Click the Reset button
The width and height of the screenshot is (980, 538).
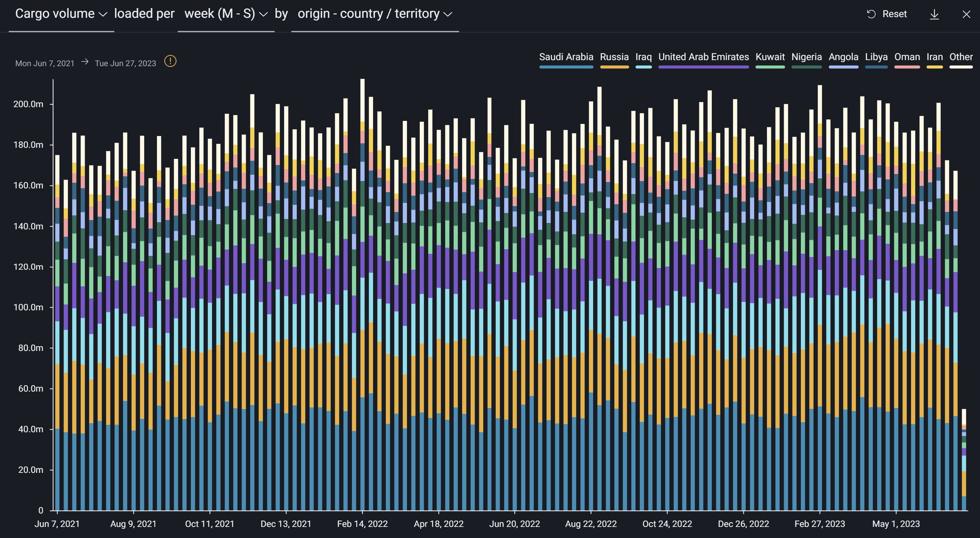(x=887, y=14)
